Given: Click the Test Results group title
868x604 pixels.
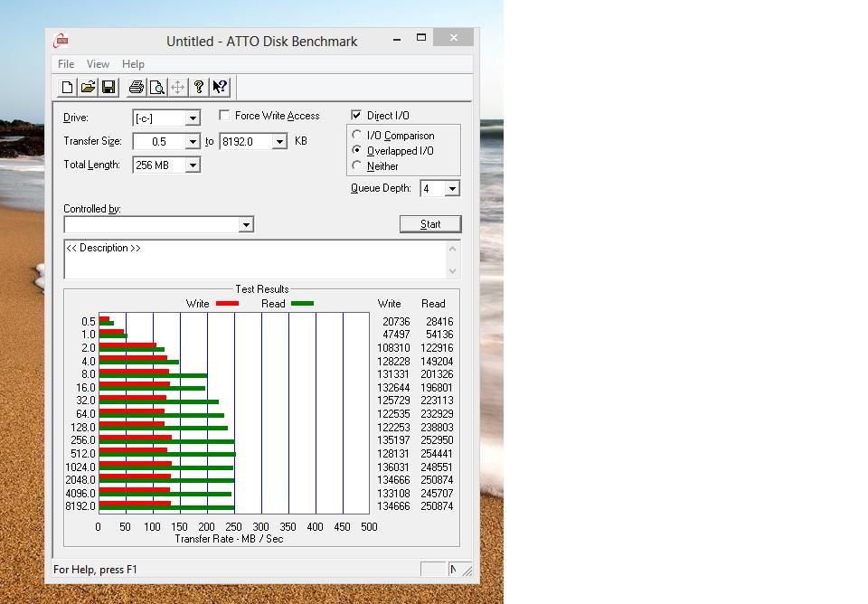Looking at the screenshot, I should [262, 289].
